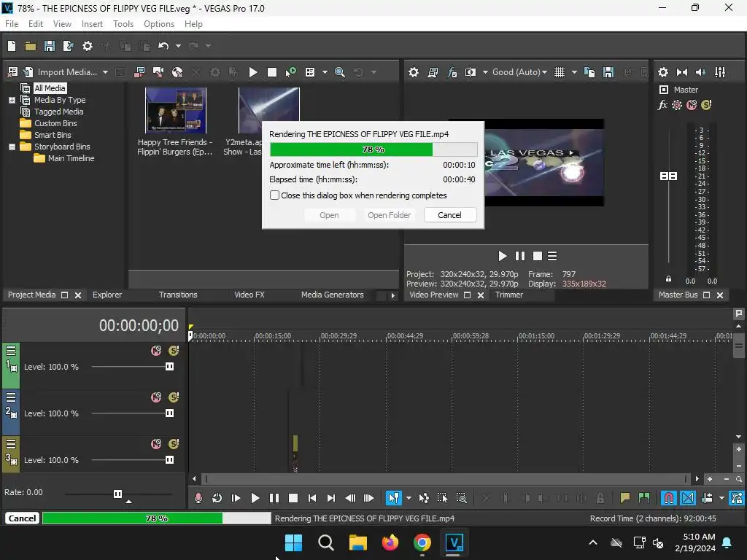Viewport: 747px width, 560px height.
Task: Toggle Split Screen View in preview toolbar
Action: click(471, 72)
